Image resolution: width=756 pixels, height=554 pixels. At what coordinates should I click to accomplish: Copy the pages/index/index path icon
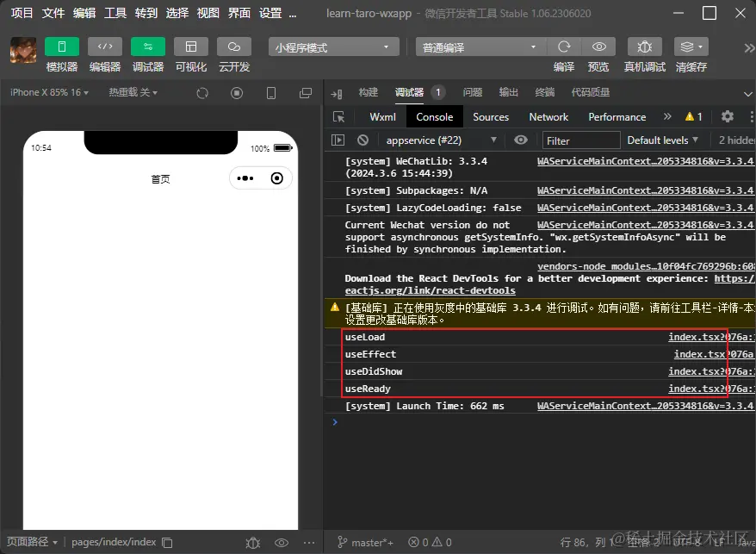tap(167, 543)
